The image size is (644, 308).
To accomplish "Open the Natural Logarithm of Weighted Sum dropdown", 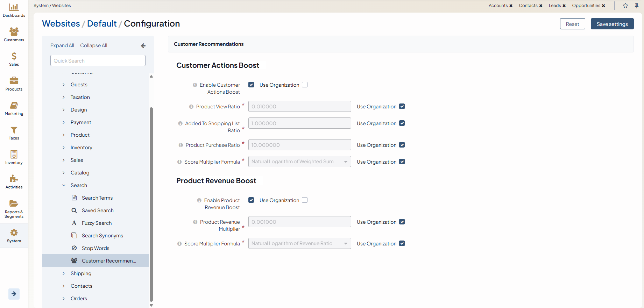I will [299, 162].
